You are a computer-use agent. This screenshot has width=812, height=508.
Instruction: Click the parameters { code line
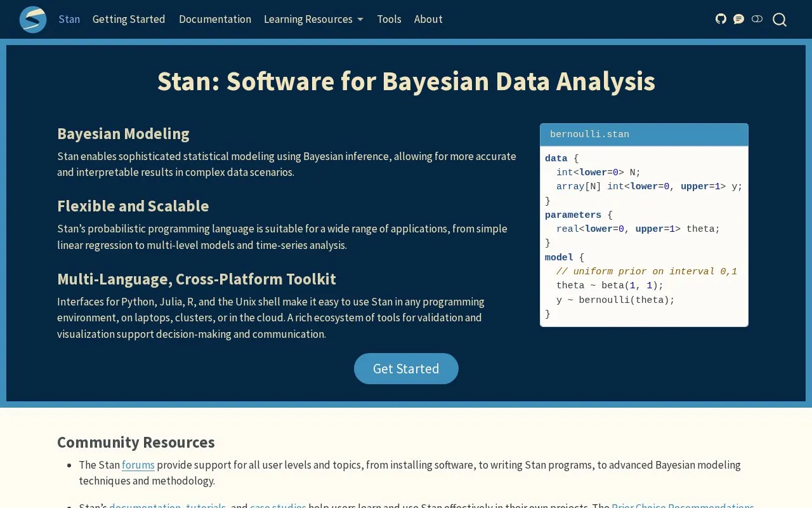[579, 215]
